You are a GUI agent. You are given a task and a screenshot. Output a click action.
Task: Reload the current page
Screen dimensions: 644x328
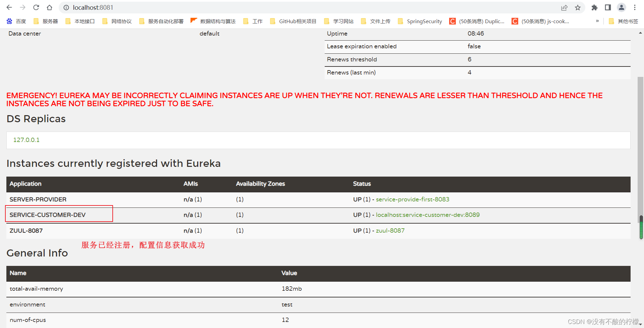click(36, 7)
